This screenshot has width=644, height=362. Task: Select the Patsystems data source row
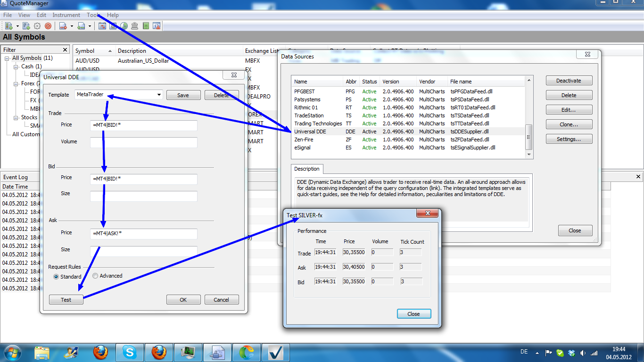coord(408,99)
